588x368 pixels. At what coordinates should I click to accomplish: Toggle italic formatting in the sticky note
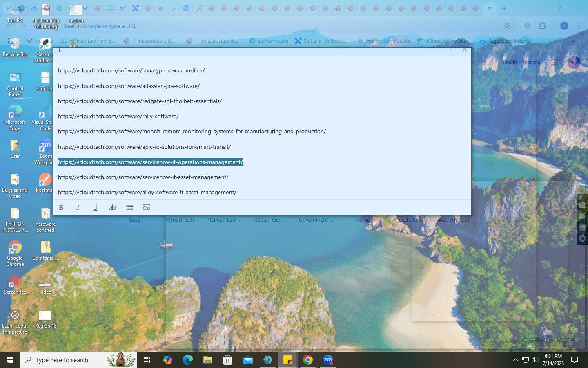tap(78, 207)
